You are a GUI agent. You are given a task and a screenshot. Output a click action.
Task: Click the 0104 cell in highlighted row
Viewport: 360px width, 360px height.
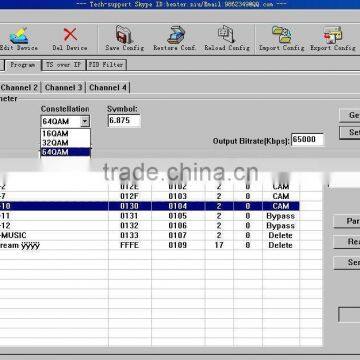click(x=178, y=206)
